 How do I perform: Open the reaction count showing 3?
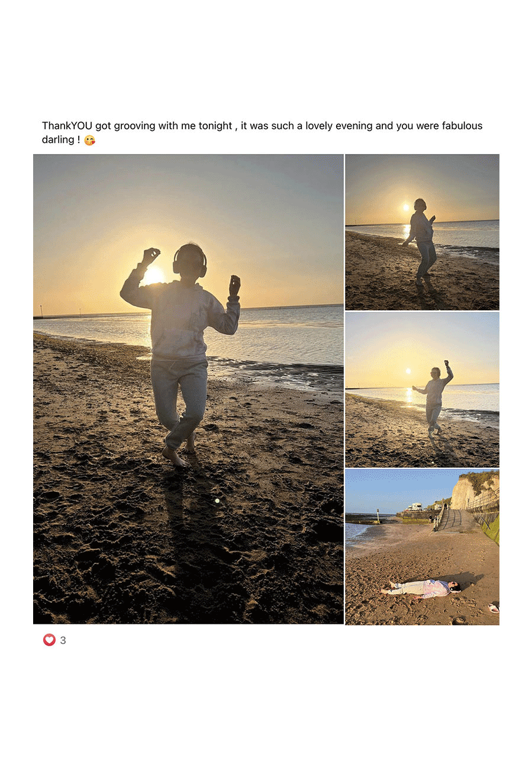63,640
